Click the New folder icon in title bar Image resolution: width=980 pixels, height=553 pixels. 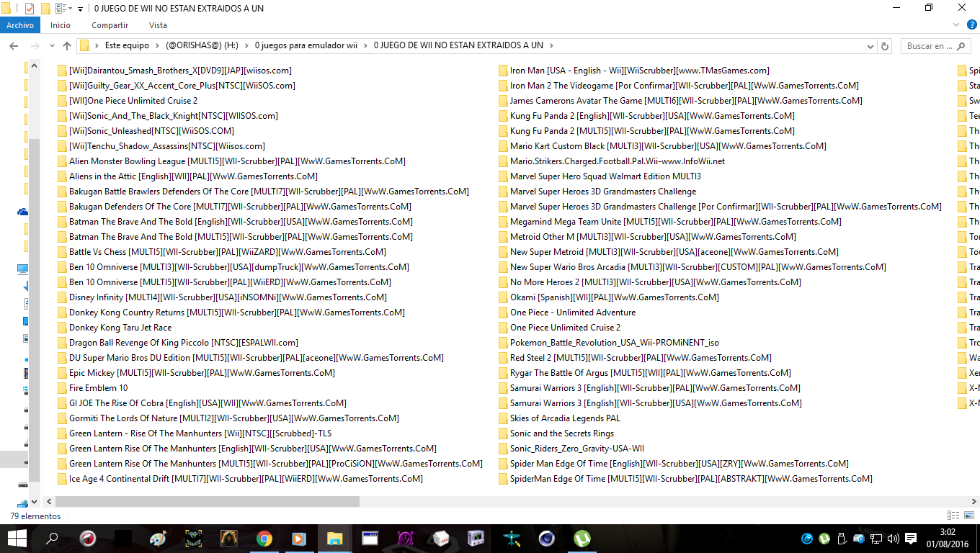click(x=45, y=8)
